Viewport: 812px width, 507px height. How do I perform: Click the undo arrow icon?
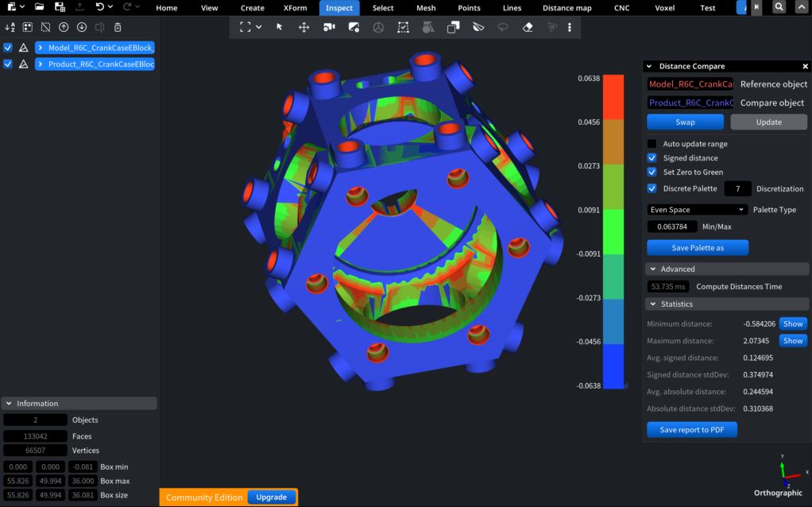[x=99, y=7]
